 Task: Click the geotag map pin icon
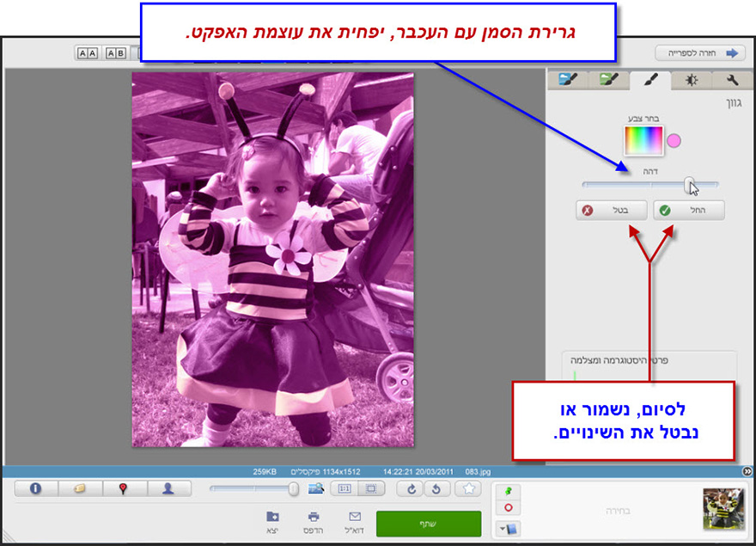pos(123,488)
